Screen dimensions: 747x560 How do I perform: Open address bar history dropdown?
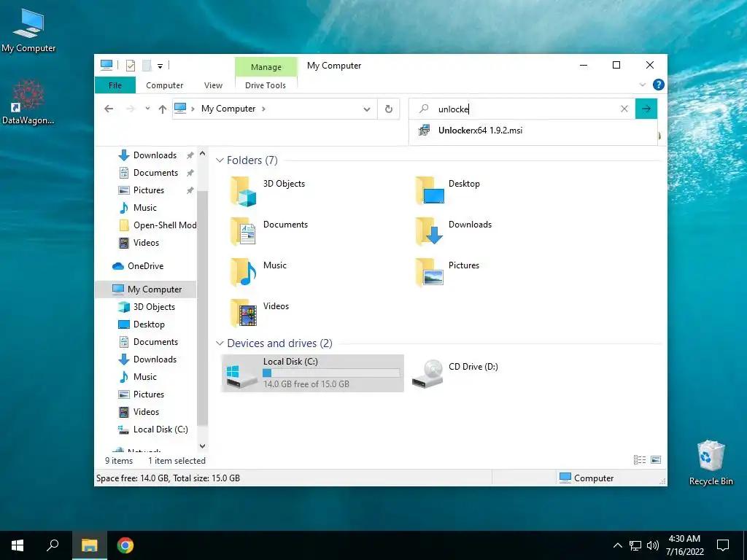pos(367,109)
